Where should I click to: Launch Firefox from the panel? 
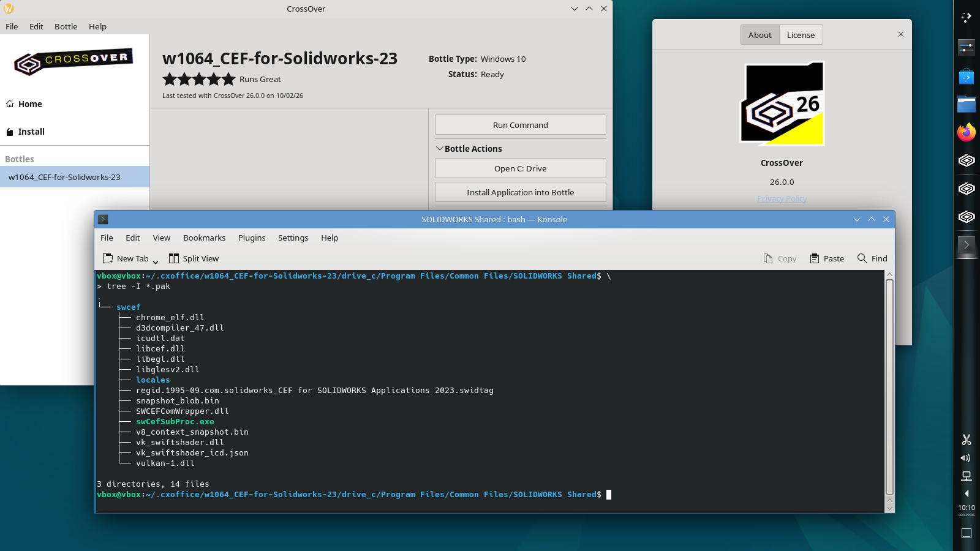click(x=967, y=132)
